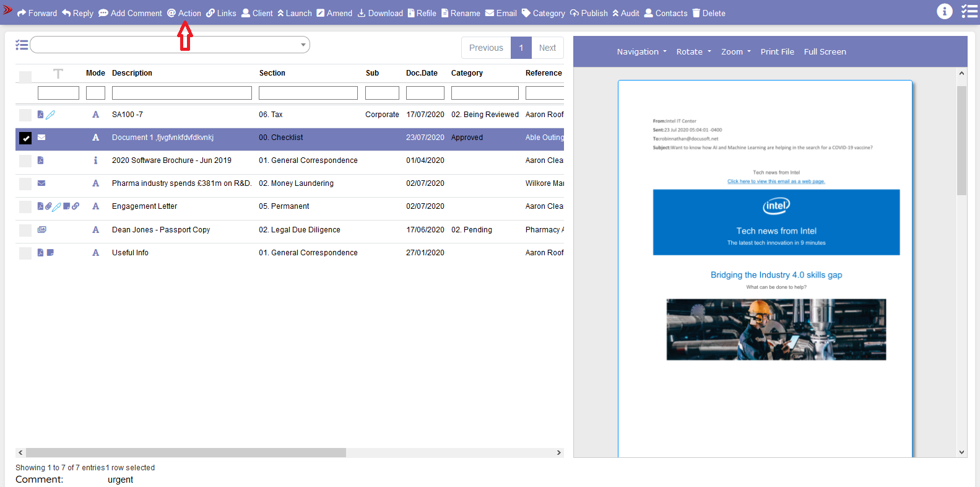Toggle the select-all header checkbox
The width and height of the screenshot is (980, 487).
pos(25,77)
